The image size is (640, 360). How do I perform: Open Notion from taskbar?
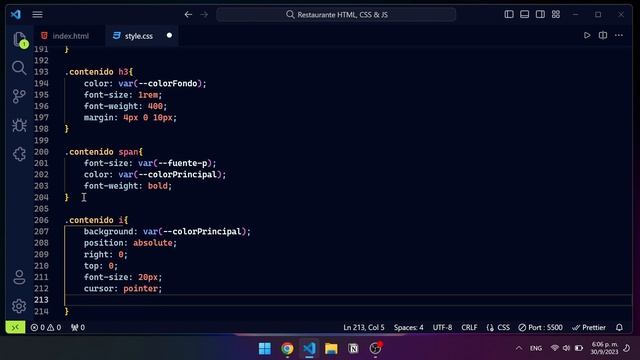point(353,348)
